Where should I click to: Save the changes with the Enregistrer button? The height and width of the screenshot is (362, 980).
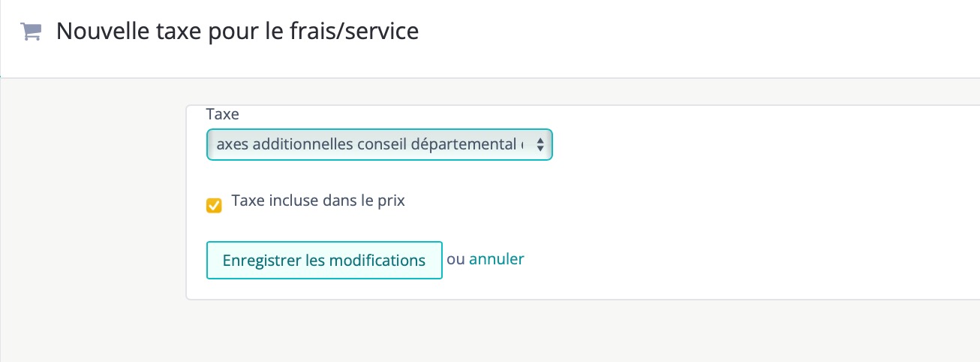324,260
